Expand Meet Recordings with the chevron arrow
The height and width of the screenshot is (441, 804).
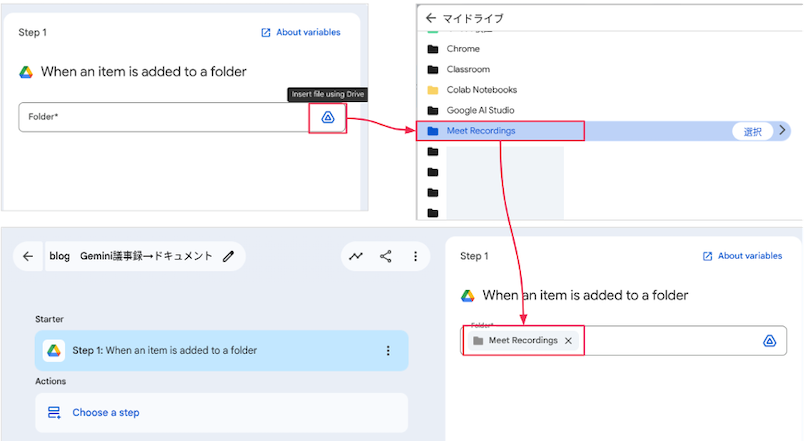[x=782, y=130]
